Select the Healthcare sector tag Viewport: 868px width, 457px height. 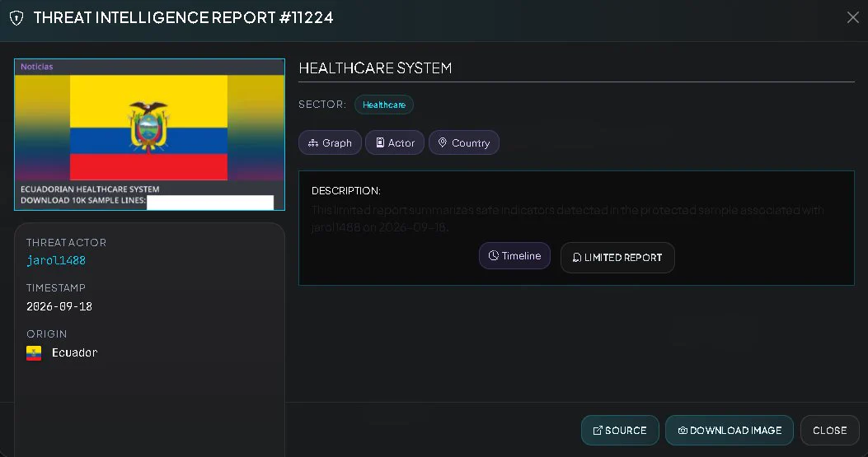click(383, 105)
